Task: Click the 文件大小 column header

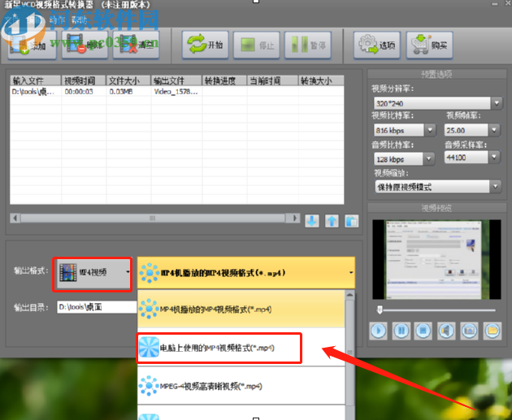Action: tap(128, 80)
